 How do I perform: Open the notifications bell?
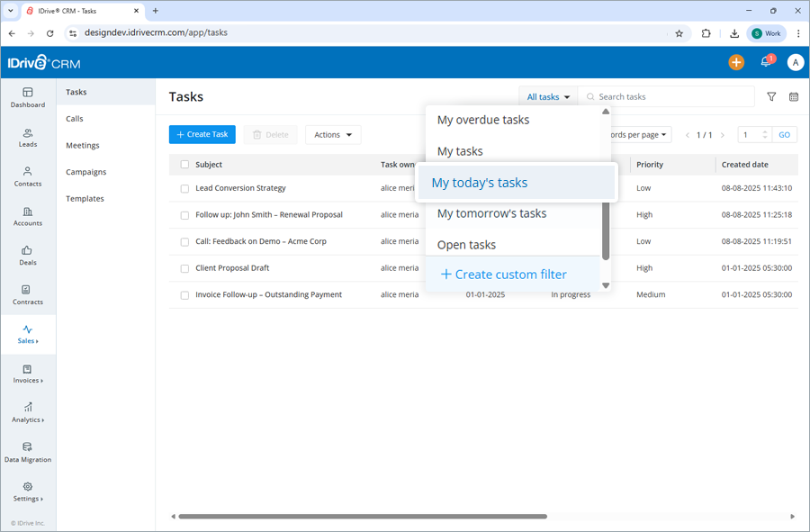click(x=766, y=62)
